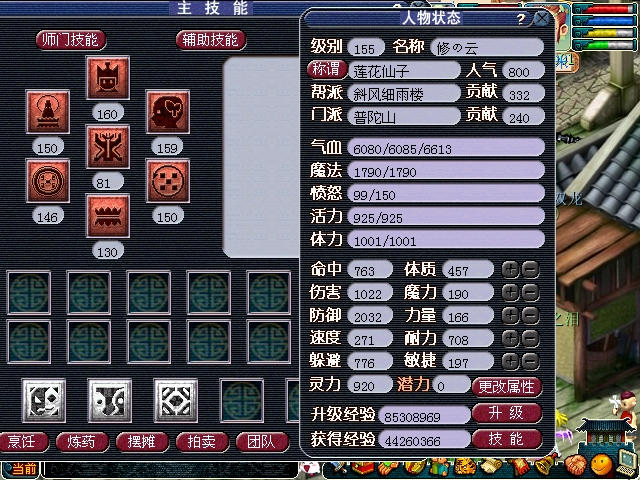The height and width of the screenshot is (480, 640).
Task: Choose the level 81 skill icon
Action: coord(108,147)
